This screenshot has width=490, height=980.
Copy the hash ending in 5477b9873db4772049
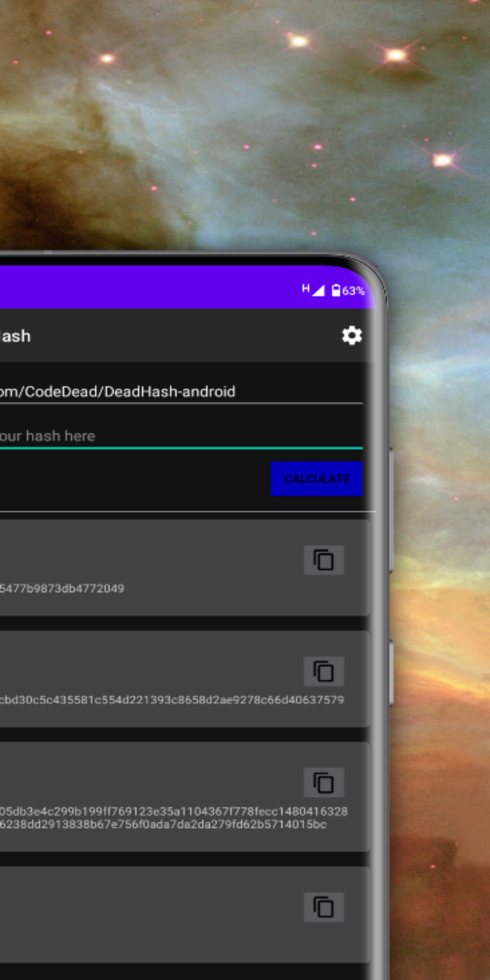tap(323, 560)
